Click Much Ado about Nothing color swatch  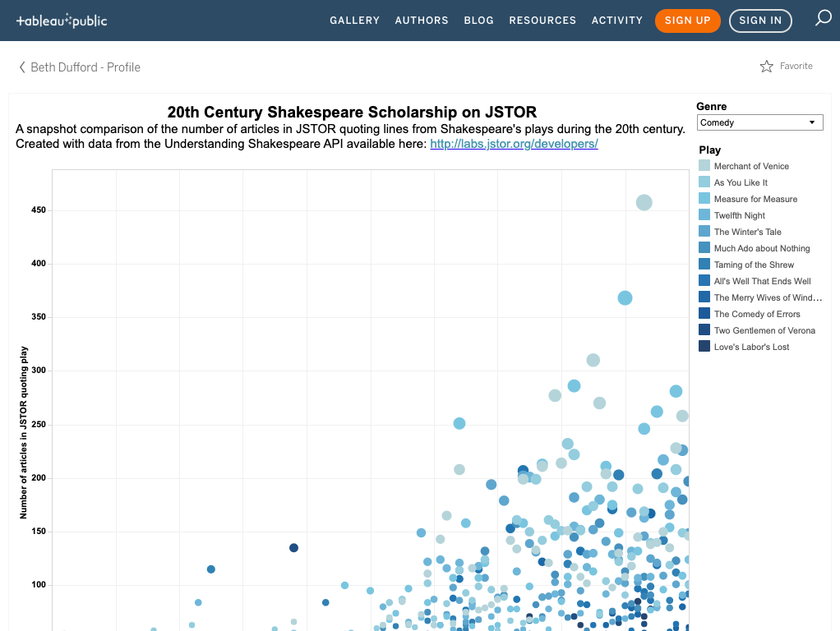point(704,247)
